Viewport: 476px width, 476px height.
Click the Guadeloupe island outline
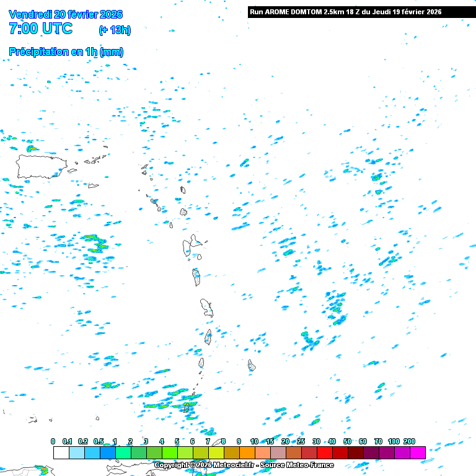pyautogui.click(x=191, y=245)
